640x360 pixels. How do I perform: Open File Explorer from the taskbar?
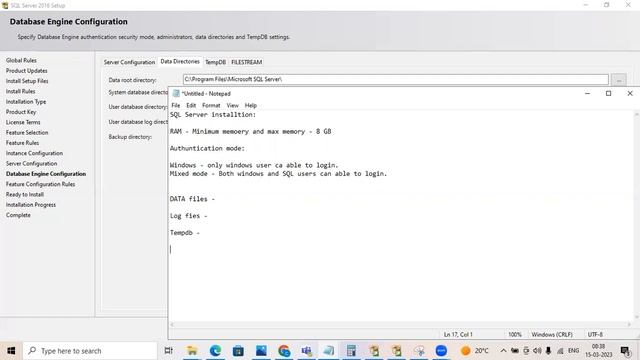coord(191,351)
